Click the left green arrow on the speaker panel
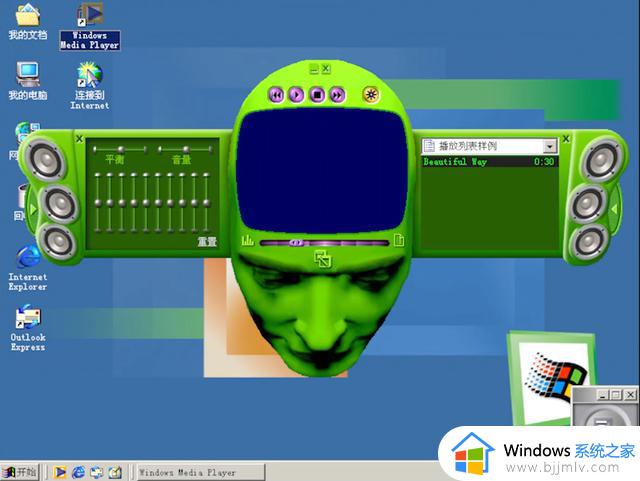 coord(33,209)
